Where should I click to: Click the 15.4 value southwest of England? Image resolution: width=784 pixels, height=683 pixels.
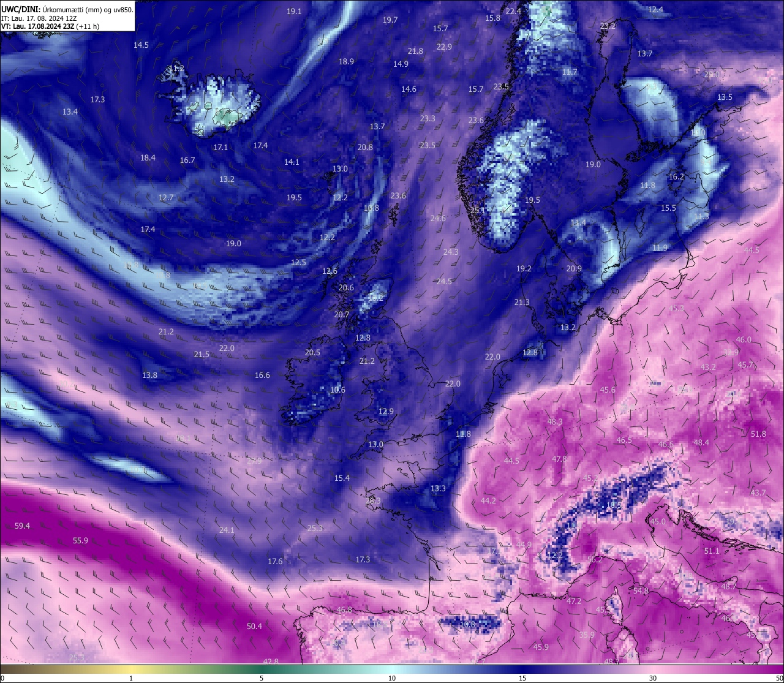[342, 478]
